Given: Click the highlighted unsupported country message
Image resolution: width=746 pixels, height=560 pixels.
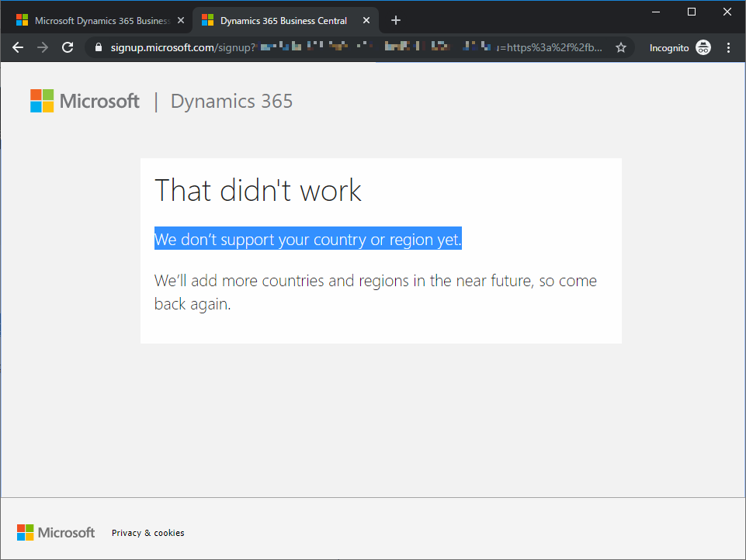Looking at the screenshot, I should [x=307, y=240].
